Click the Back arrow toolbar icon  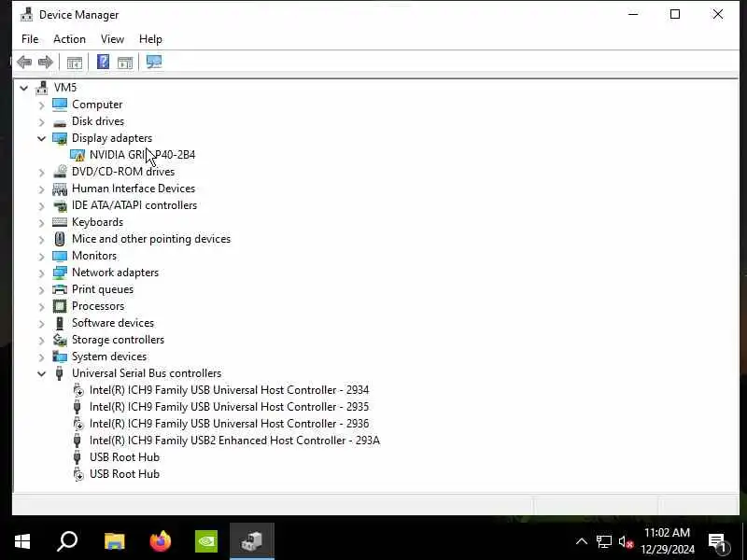(24, 62)
